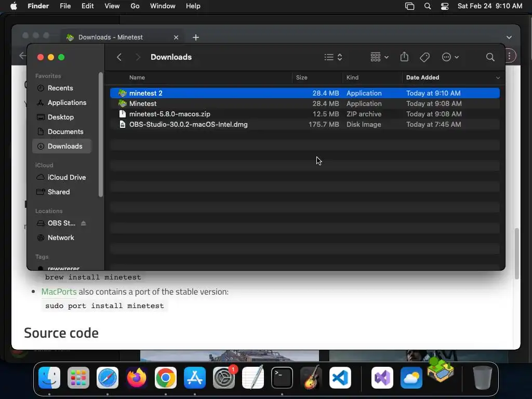Open Launchpad from the Dock
This screenshot has width=532, height=399.
coord(78,378)
